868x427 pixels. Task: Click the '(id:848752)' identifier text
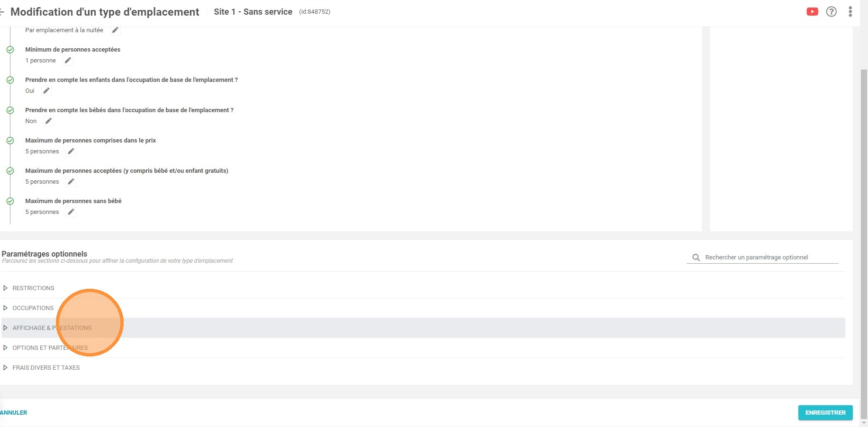point(315,12)
